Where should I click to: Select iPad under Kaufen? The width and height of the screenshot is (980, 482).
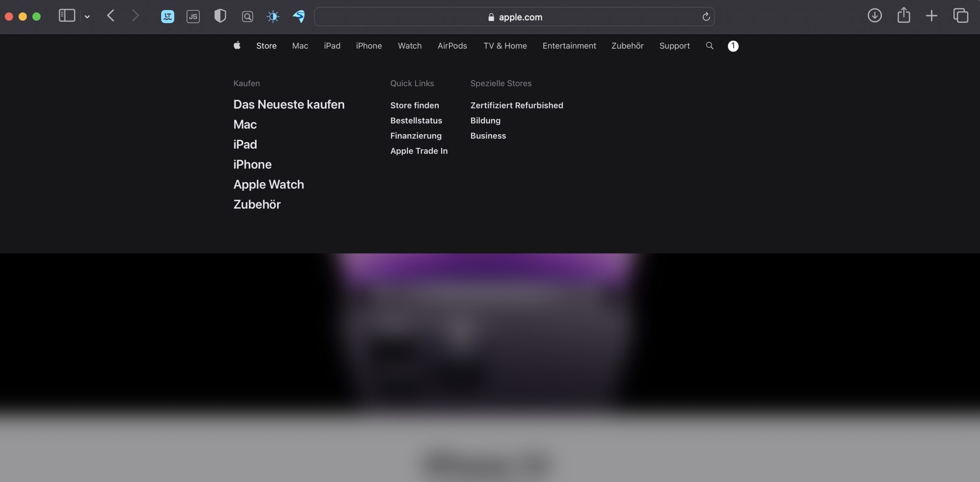[x=245, y=144]
